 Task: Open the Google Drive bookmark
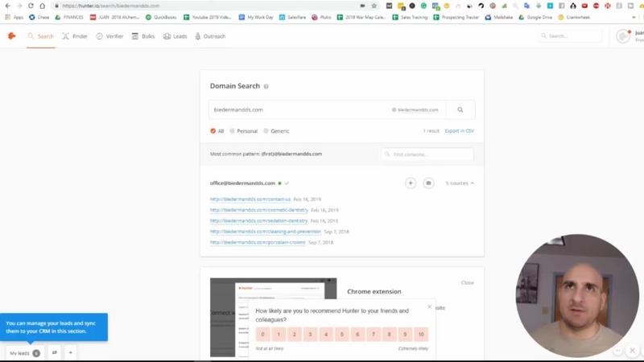click(535, 17)
